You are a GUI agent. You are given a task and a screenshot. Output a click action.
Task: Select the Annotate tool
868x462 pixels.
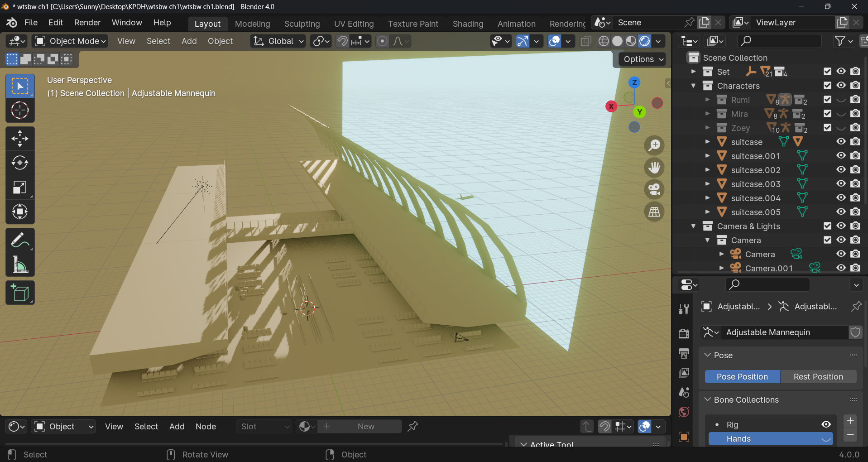point(20,240)
